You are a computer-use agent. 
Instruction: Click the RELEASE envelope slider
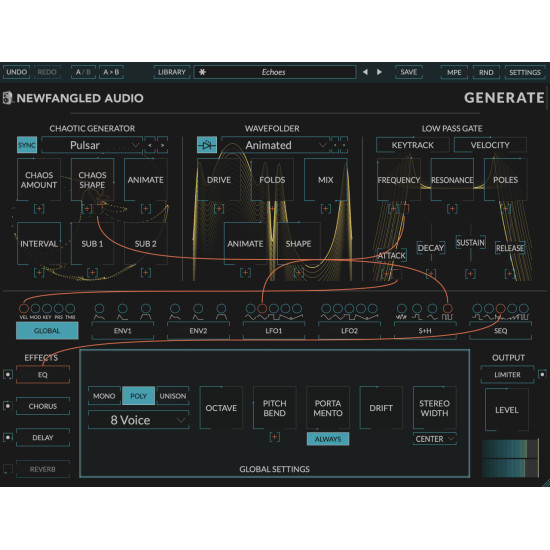coord(510,248)
